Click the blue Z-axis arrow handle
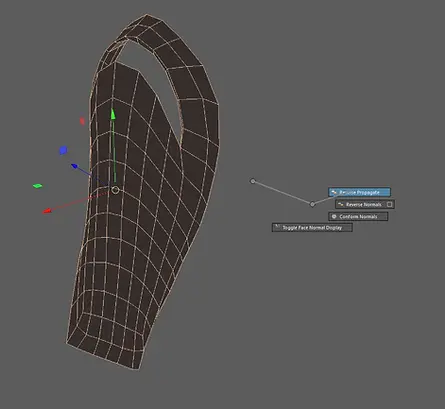Viewport: 445px width, 409px height. 74,166
